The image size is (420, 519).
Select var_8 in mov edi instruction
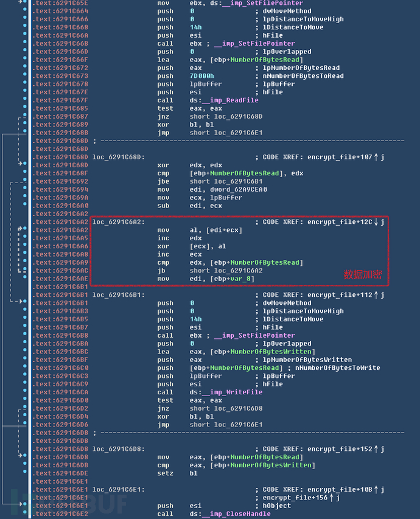click(240, 279)
